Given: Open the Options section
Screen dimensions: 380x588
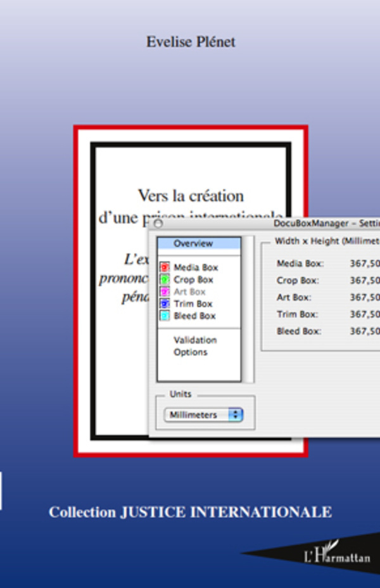Looking at the screenshot, I should click(191, 352).
